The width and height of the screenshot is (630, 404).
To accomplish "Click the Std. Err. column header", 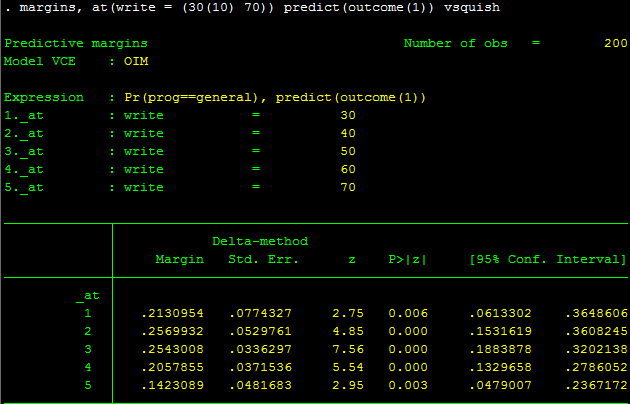I will 264,259.
